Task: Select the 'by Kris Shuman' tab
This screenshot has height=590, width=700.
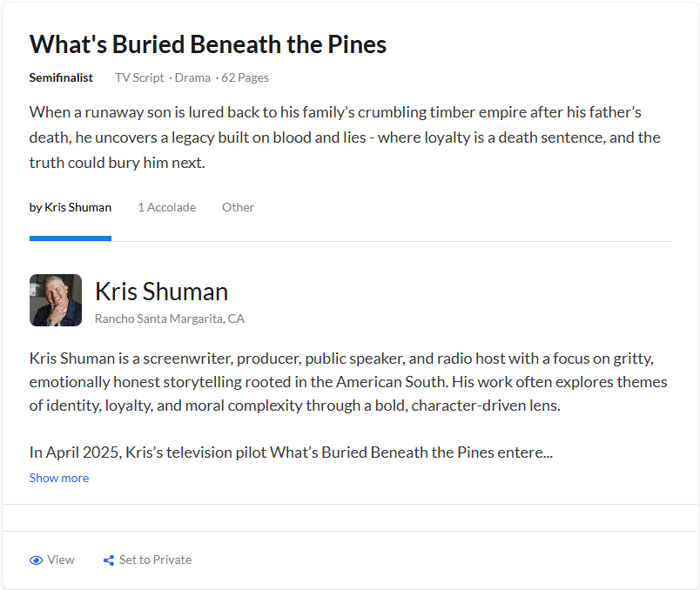Action: (71, 207)
